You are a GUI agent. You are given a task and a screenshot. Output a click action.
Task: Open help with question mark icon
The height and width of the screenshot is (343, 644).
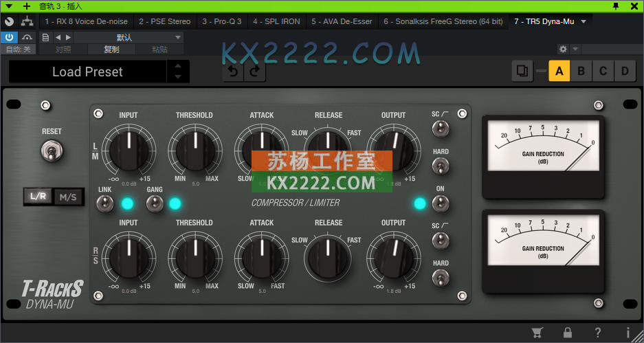pos(597,332)
